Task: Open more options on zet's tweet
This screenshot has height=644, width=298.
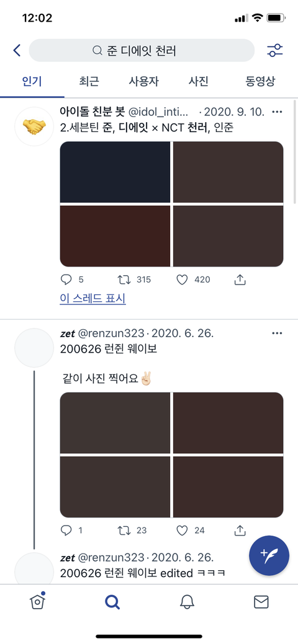Action: [x=277, y=333]
